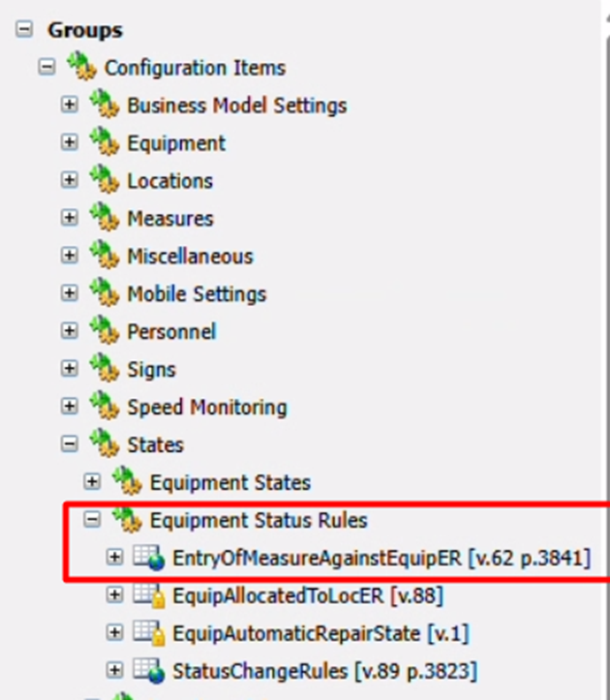Click the locked EquipAutomaticRepairState table icon

pos(149,633)
